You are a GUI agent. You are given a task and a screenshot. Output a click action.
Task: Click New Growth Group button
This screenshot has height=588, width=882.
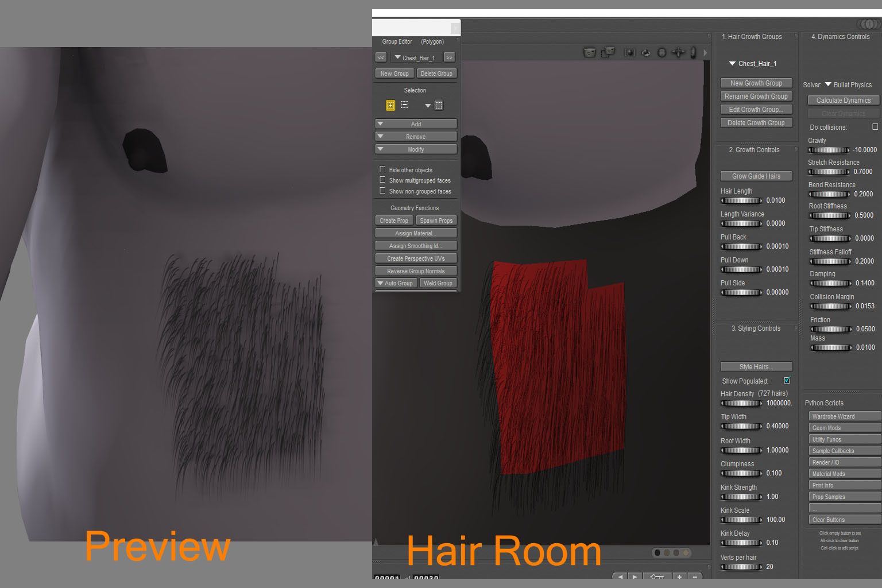click(756, 83)
